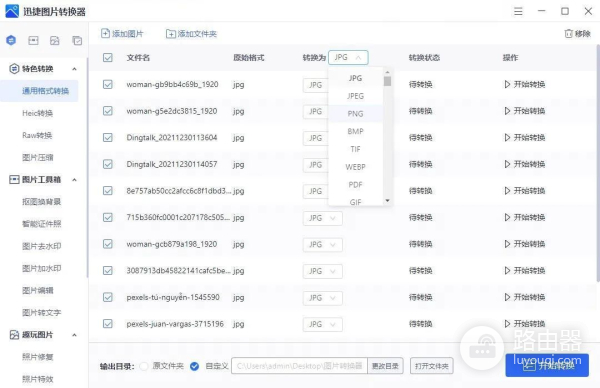
Task: Choose PDF in the format list
Action: (355, 185)
